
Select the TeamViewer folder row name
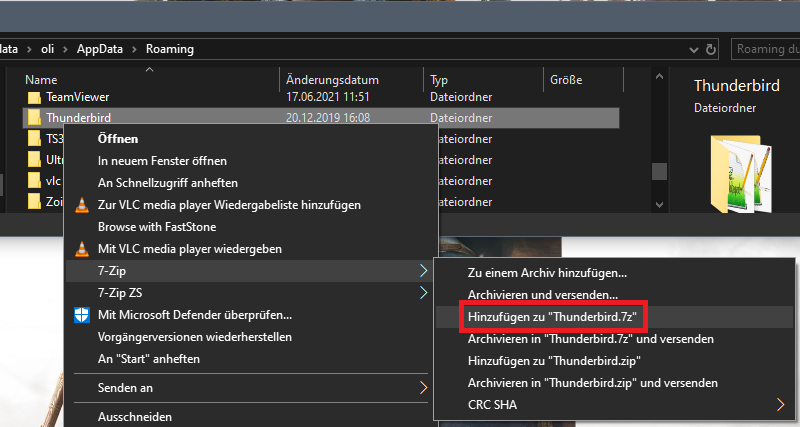[x=78, y=97]
